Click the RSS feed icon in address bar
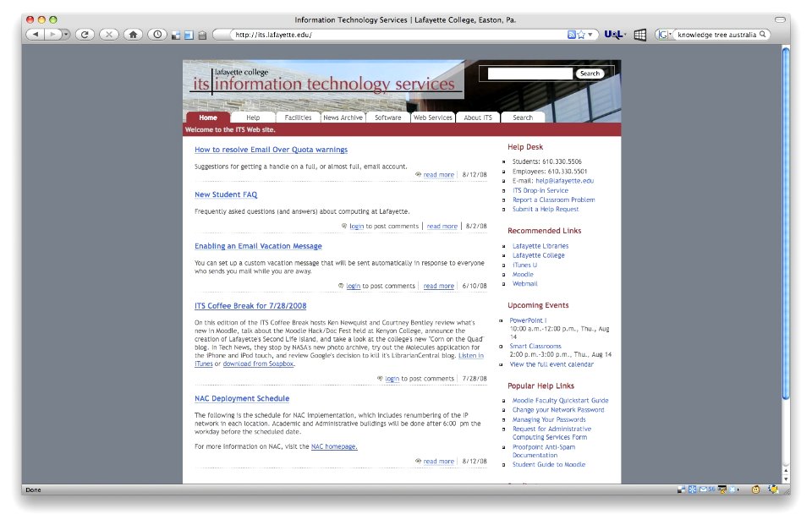Screen dimensions: 812x525 pyautogui.click(x=571, y=35)
